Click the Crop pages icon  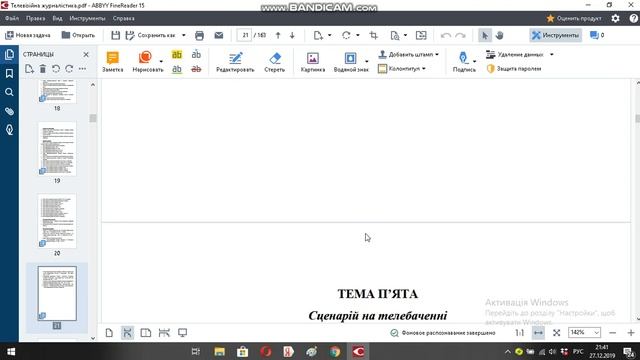point(373,35)
